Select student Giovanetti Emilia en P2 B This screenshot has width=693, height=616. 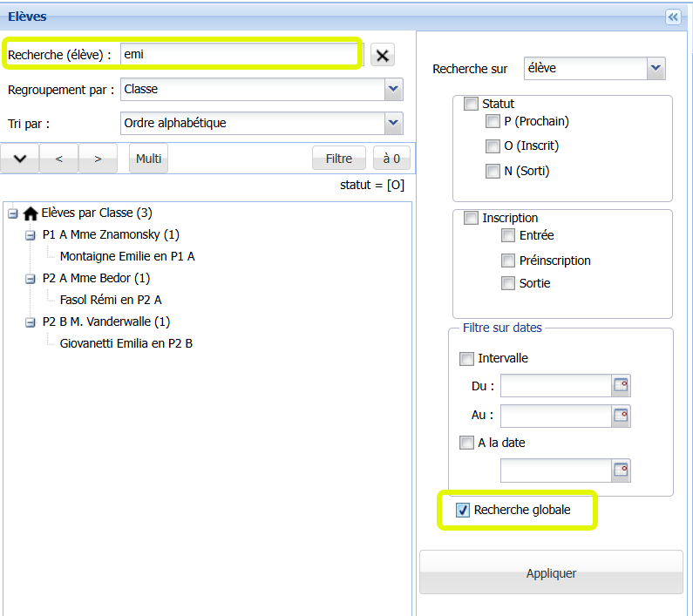tap(126, 343)
